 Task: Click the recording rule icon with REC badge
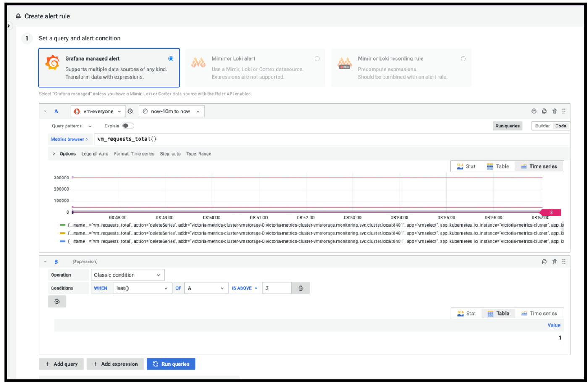[x=344, y=63]
